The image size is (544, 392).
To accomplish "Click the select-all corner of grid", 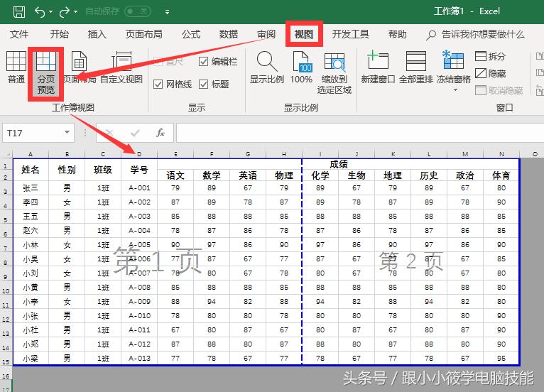I will coord(6,153).
